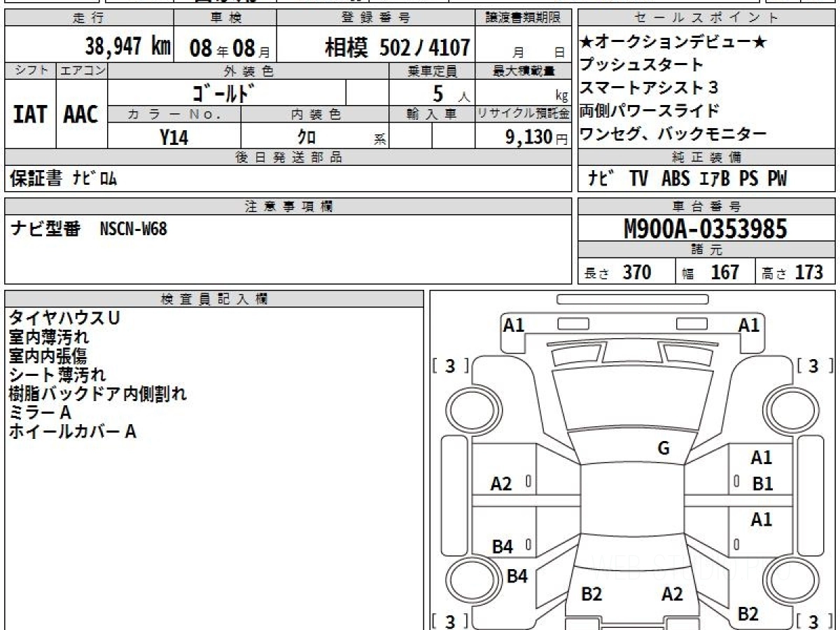Image resolution: width=840 pixels, height=630 pixels.
Task: Select color number Y14
Action: point(174,137)
